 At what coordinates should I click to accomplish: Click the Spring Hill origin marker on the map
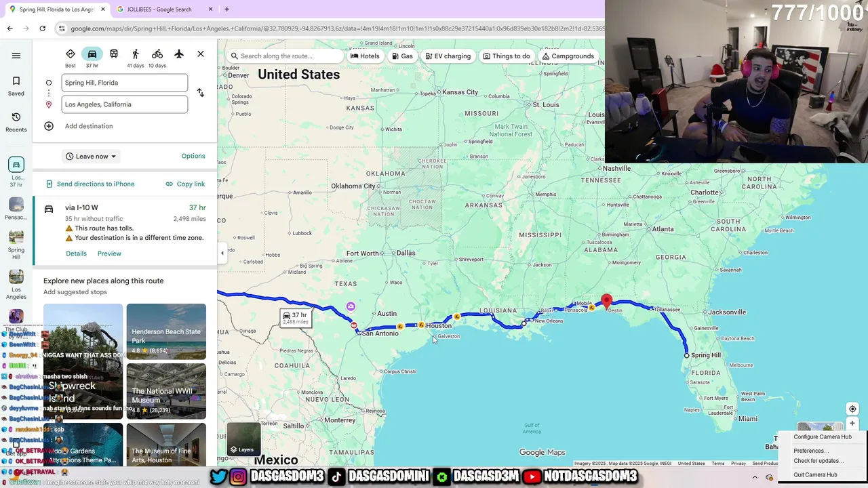point(687,355)
